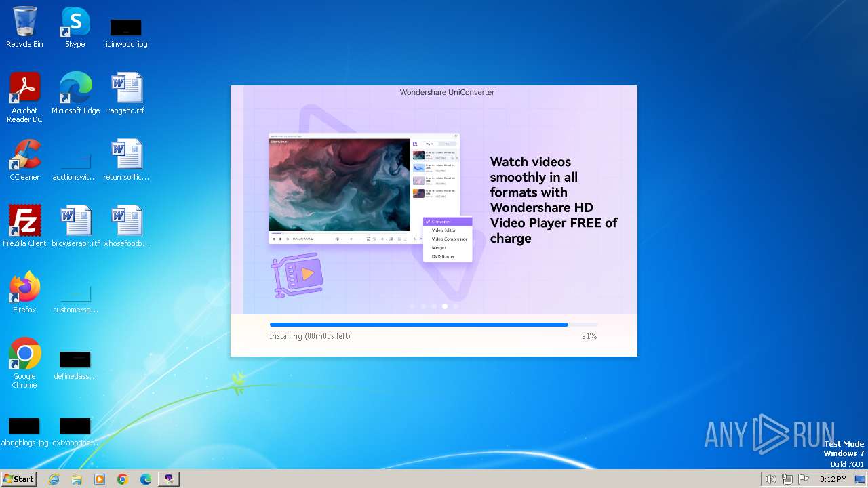The height and width of the screenshot is (488, 868).
Task: Click the Converter entry in preview menu
Action: pyautogui.click(x=448, y=222)
